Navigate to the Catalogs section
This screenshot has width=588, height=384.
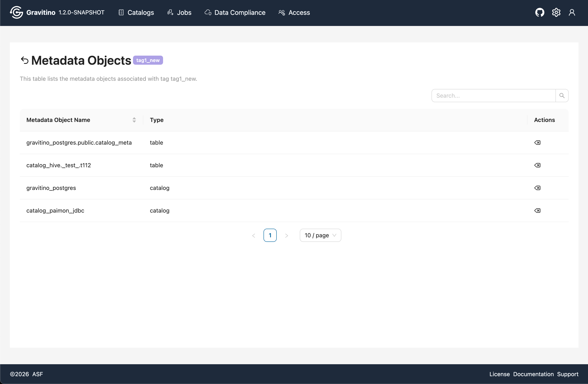(x=136, y=12)
